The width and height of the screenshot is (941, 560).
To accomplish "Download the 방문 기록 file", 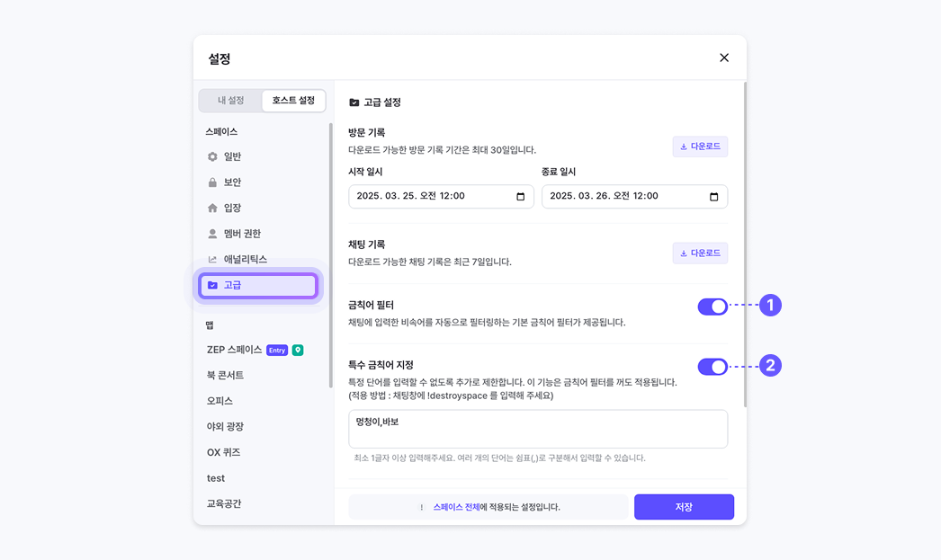I will [x=700, y=147].
